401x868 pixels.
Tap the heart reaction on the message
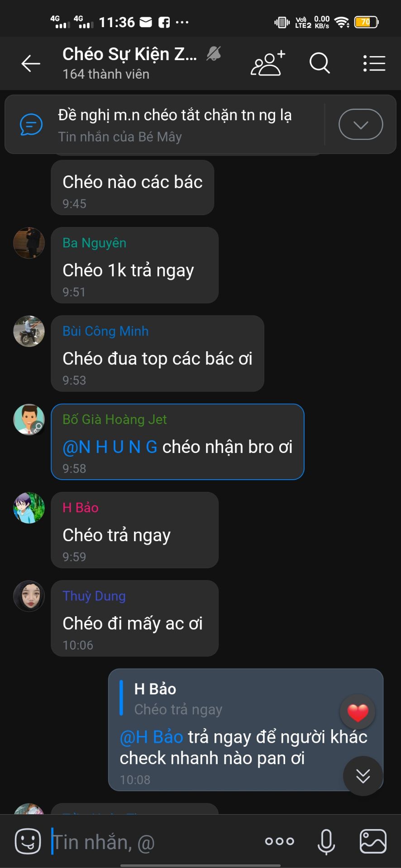[x=358, y=712]
